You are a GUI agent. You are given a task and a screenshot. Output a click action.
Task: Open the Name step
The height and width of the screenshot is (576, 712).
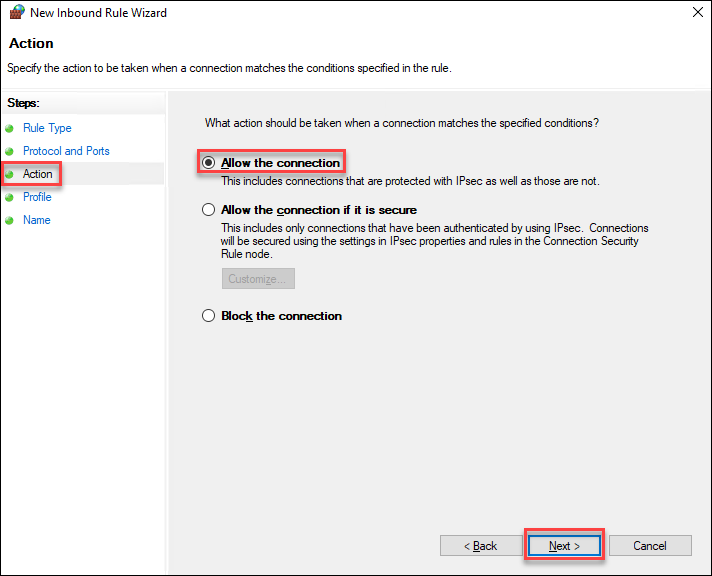36,220
